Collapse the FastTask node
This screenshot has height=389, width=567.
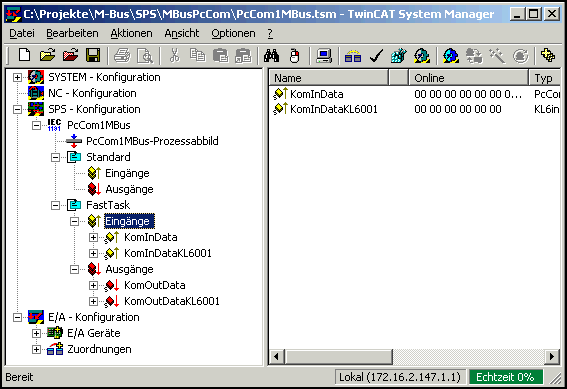pyautogui.click(x=55, y=205)
